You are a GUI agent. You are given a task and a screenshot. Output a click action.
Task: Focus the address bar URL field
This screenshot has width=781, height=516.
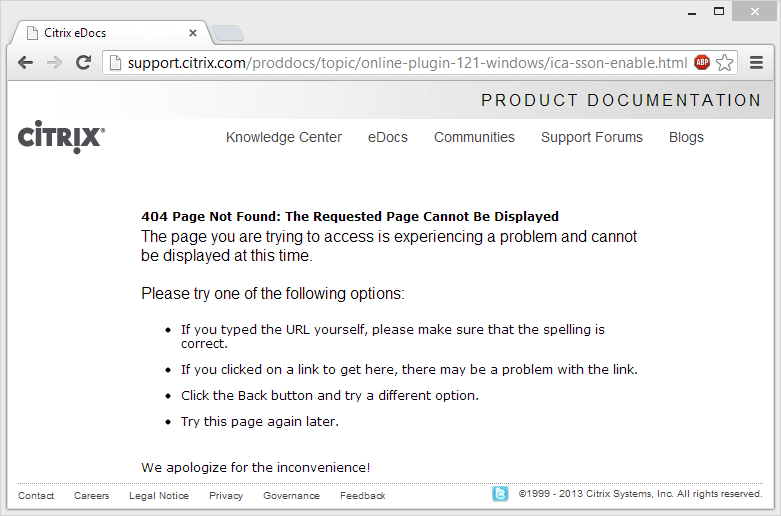click(x=407, y=63)
